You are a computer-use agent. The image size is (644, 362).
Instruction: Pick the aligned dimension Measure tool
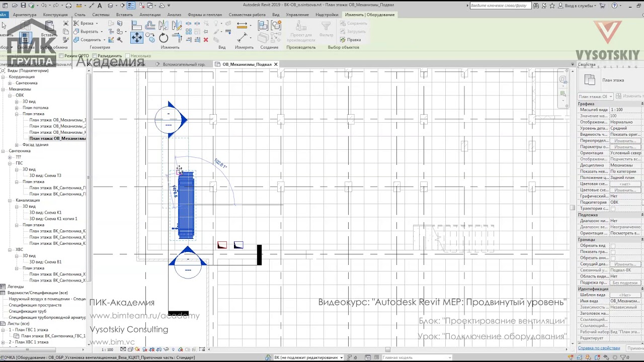[242, 37]
